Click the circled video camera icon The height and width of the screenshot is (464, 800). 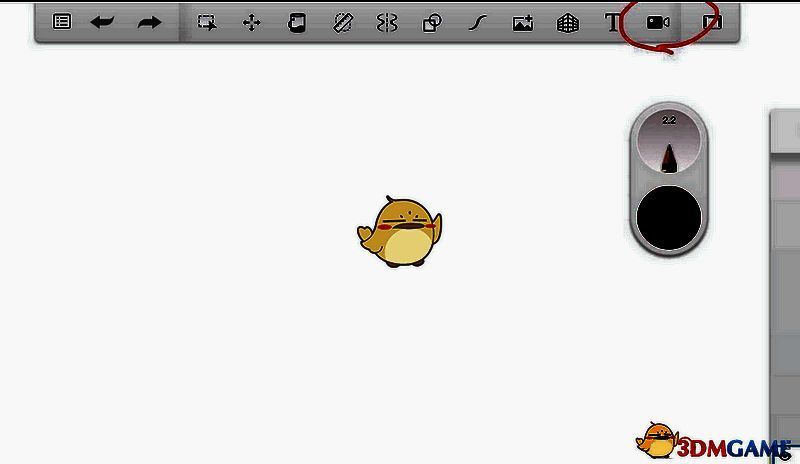click(657, 22)
